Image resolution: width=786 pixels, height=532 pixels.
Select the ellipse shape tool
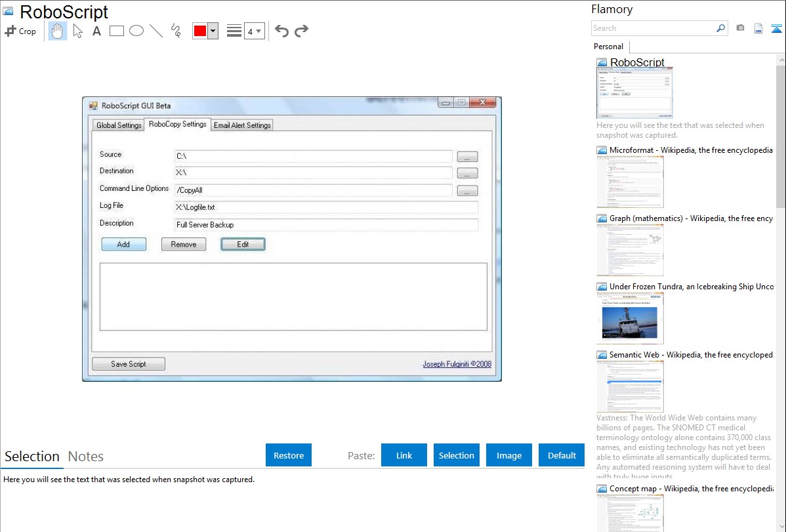[136, 31]
